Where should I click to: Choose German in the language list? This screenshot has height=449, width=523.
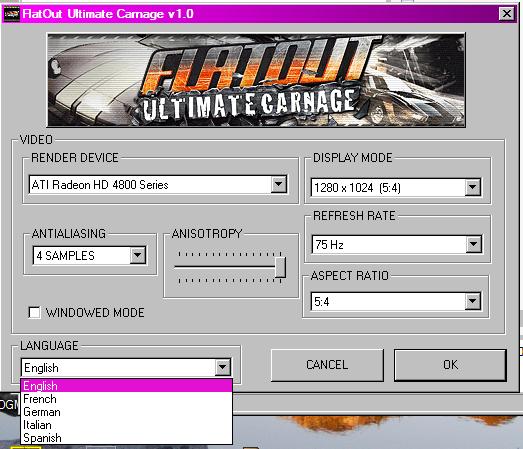click(x=126, y=412)
